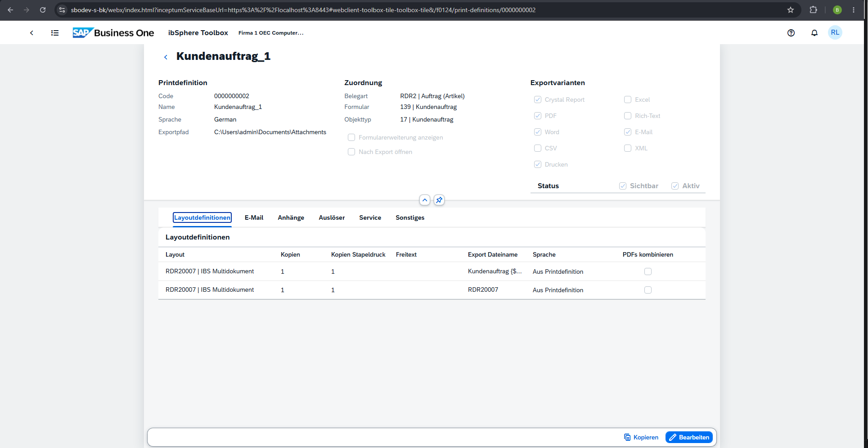Toggle the Formularerweiterung anzeigen checkbox
868x448 pixels.
click(351, 137)
